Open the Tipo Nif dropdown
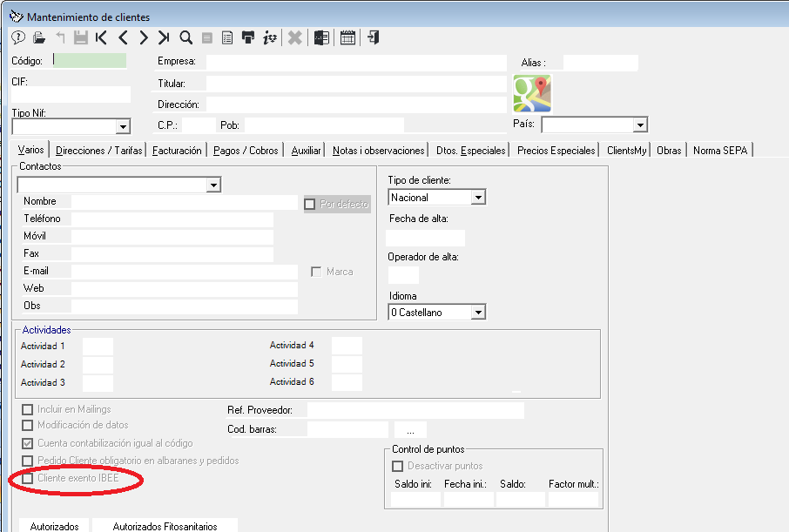 coord(123,126)
